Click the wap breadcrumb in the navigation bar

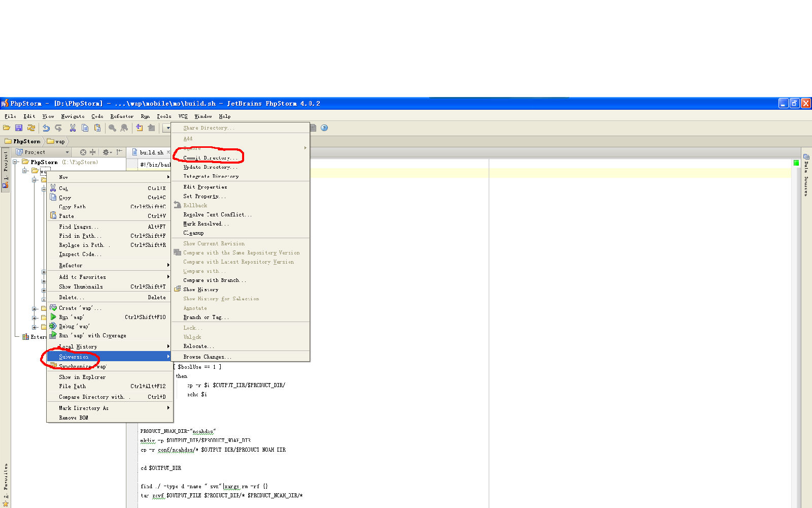click(x=56, y=141)
